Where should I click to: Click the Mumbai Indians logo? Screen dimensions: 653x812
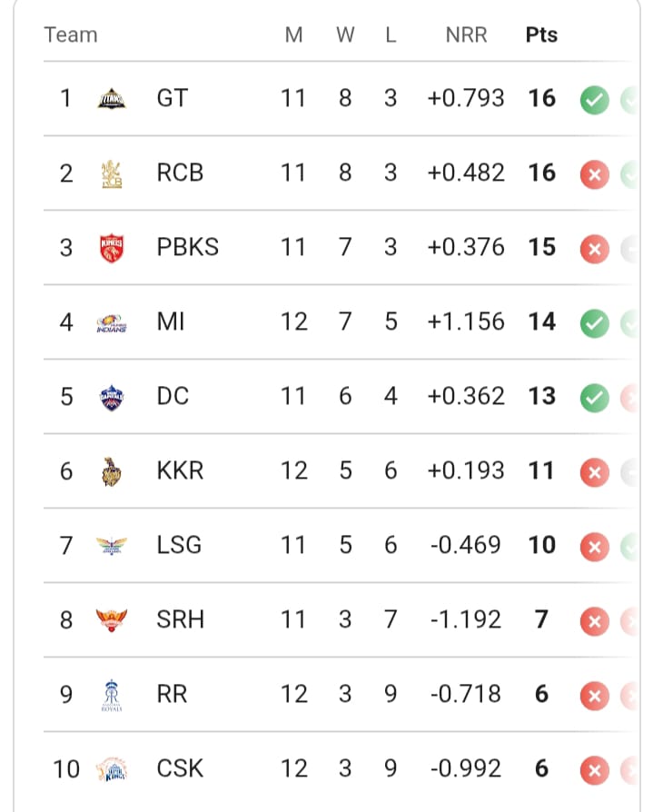click(x=113, y=322)
